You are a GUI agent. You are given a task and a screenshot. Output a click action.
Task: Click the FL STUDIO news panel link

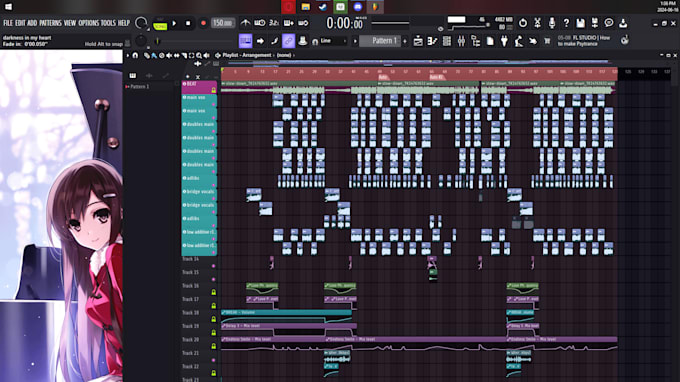point(584,41)
